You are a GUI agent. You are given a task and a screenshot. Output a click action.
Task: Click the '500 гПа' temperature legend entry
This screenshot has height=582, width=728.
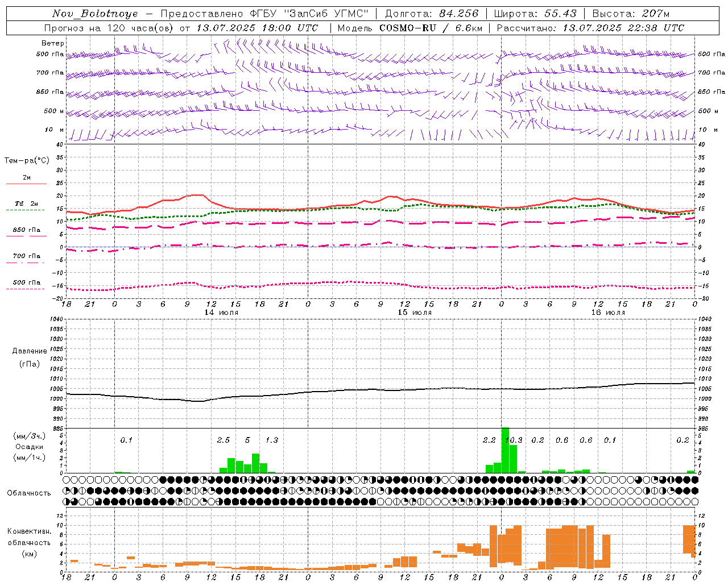[x=26, y=282]
